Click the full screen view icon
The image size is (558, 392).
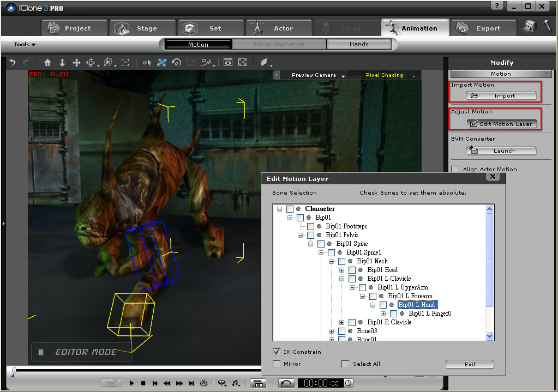pos(243,63)
